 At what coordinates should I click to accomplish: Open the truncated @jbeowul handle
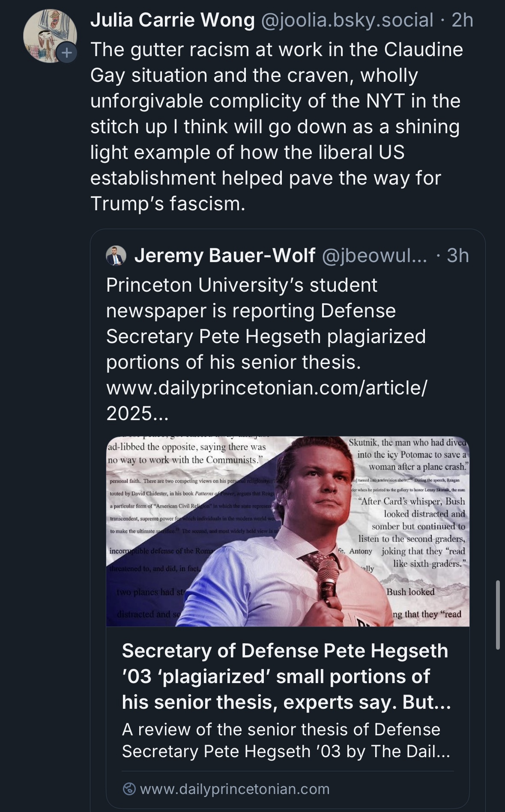tap(374, 256)
